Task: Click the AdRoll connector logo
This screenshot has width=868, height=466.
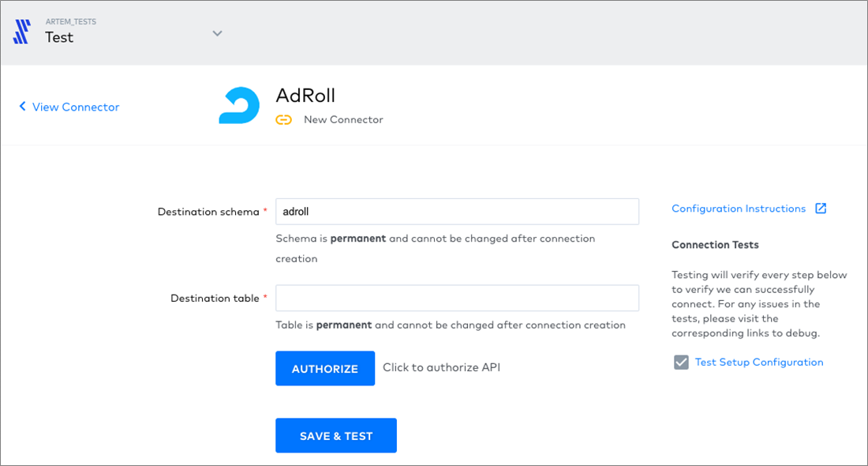Action: click(239, 105)
